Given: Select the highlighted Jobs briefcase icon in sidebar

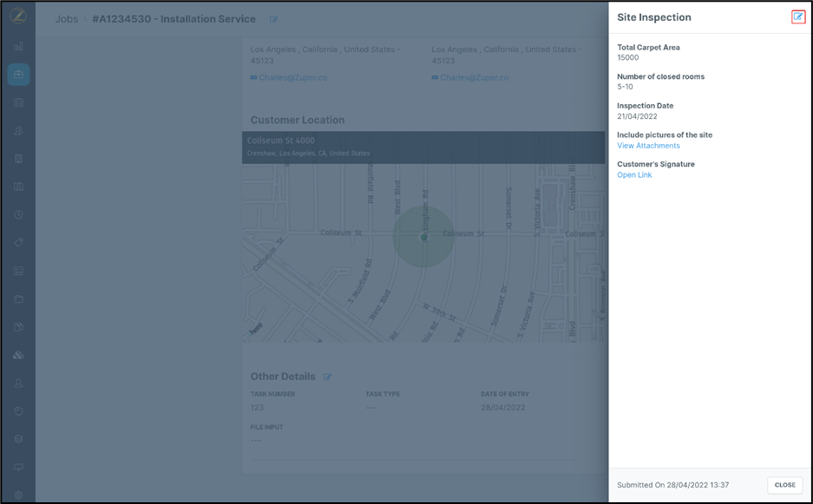Looking at the screenshot, I should point(18,75).
